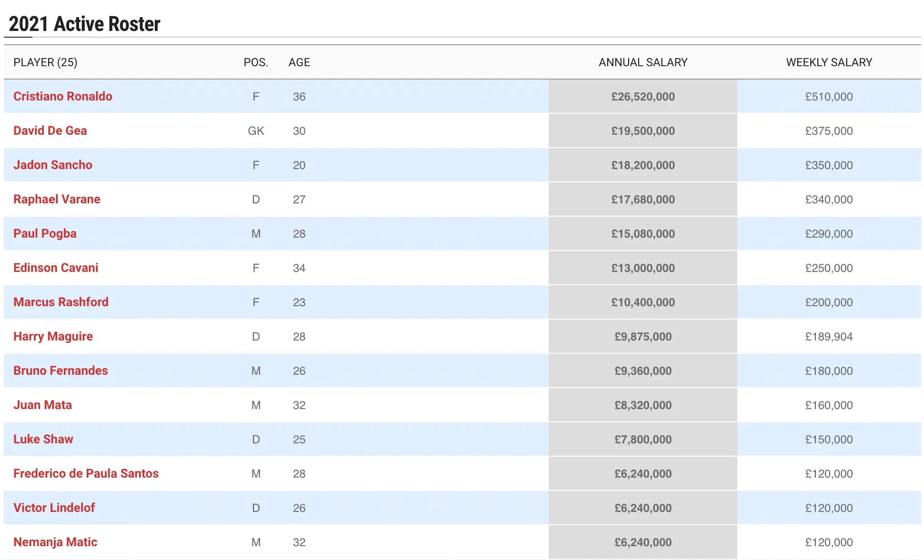The height and width of the screenshot is (560, 924).
Task: Open Nemanja Matic's player page
Action: [x=55, y=542]
